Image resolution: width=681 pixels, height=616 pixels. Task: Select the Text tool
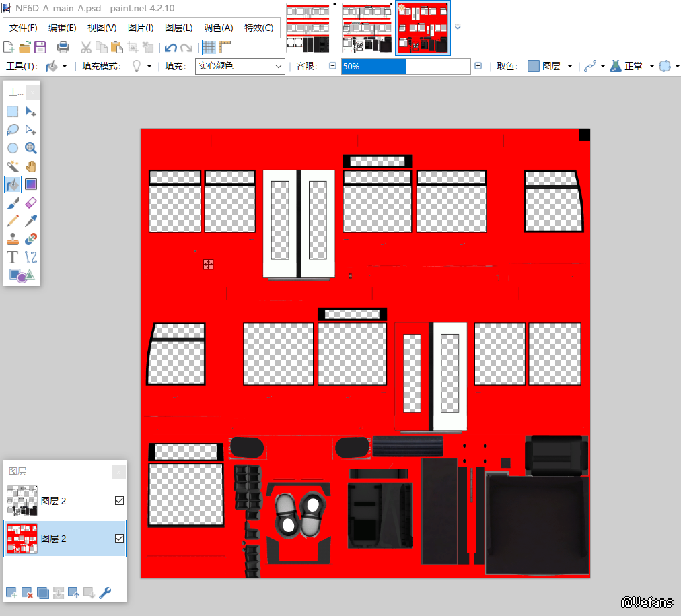pyautogui.click(x=12, y=257)
